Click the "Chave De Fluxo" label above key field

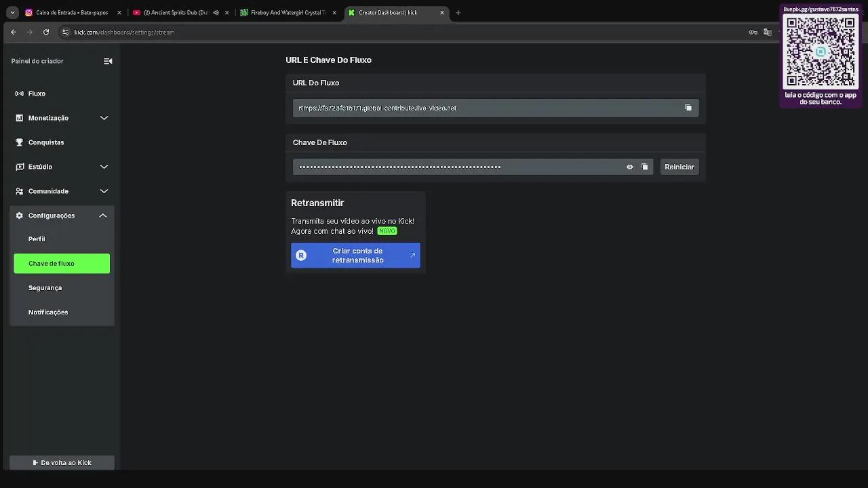click(x=320, y=142)
